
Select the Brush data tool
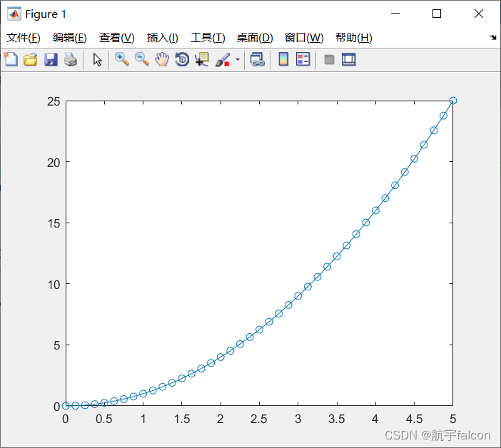pyautogui.click(x=223, y=60)
